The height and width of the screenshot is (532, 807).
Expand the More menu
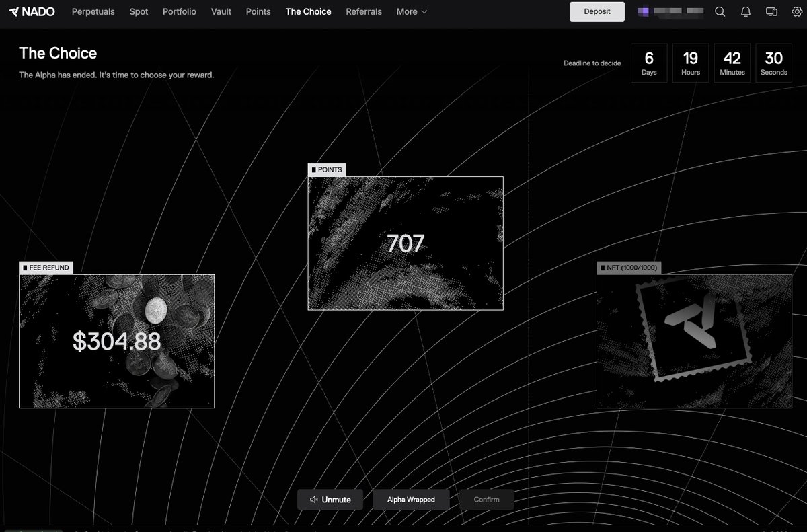(x=412, y=11)
